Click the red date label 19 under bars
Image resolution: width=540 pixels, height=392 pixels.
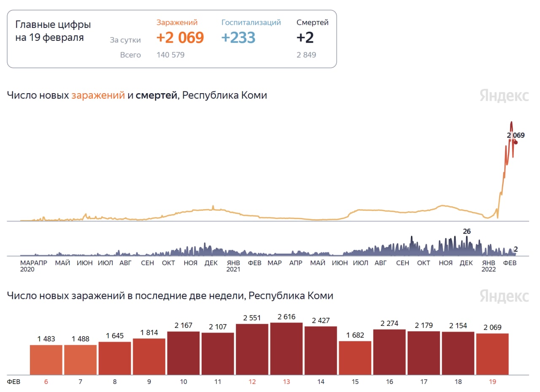pyautogui.click(x=492, y=381)
